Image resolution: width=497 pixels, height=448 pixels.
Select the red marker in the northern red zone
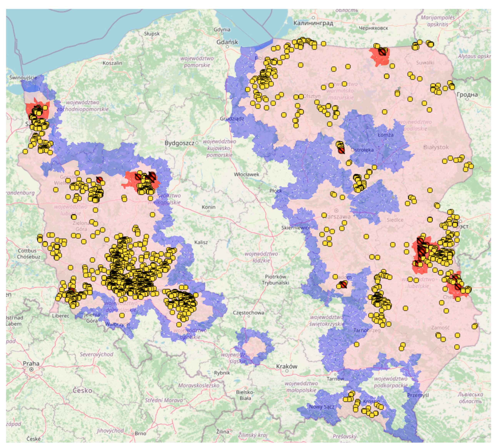point(382,52)
